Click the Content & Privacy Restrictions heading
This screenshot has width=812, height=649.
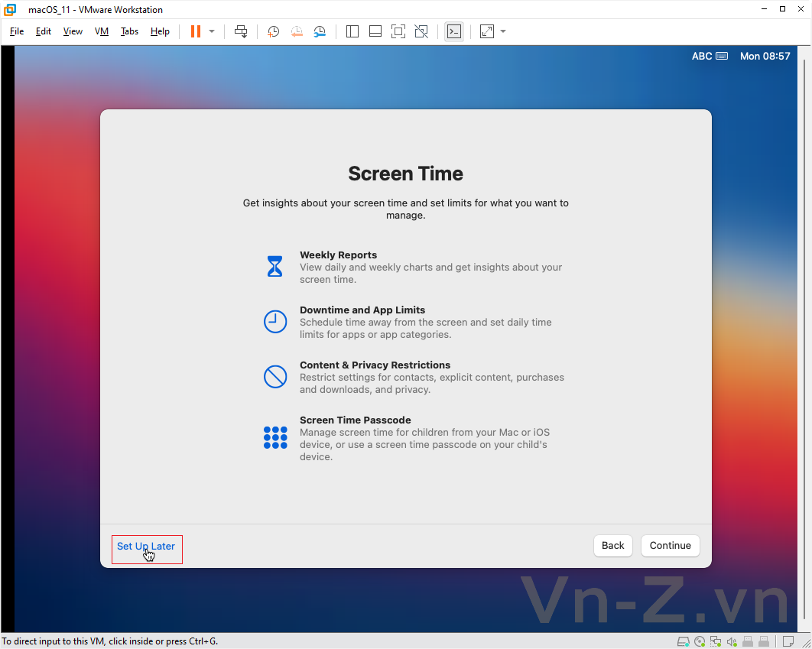coord(375,365)
